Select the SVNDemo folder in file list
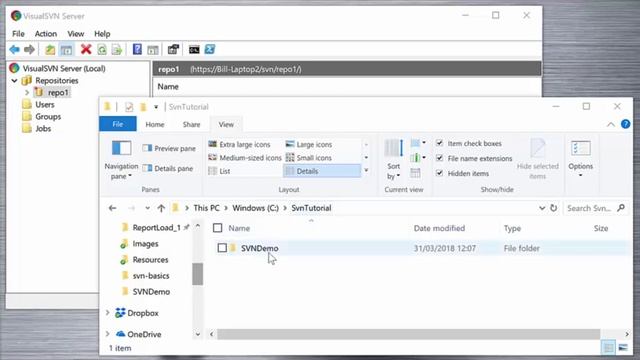The width and height of the screenshot is (640, 360). pos(260,248)
